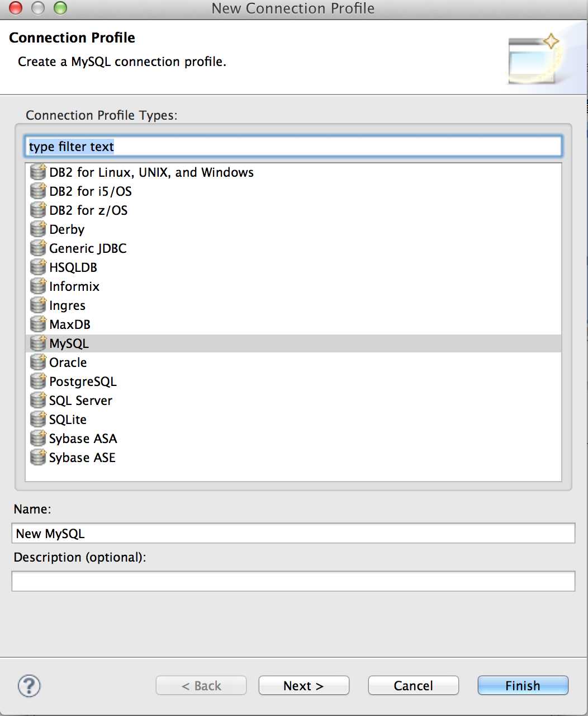The width and height of the screenshot is (588, 716).
Task: Select 'SQLite' in the list
Action: coord(68,420)
